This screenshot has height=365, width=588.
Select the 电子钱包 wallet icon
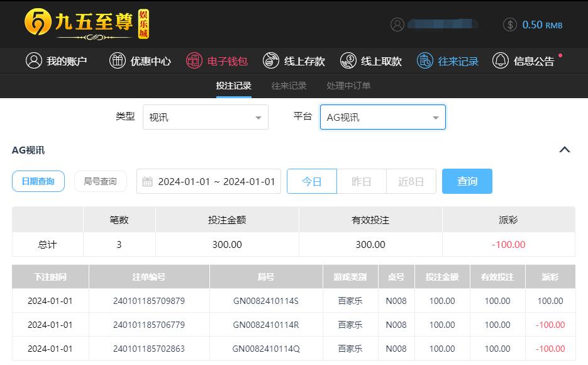194,60
